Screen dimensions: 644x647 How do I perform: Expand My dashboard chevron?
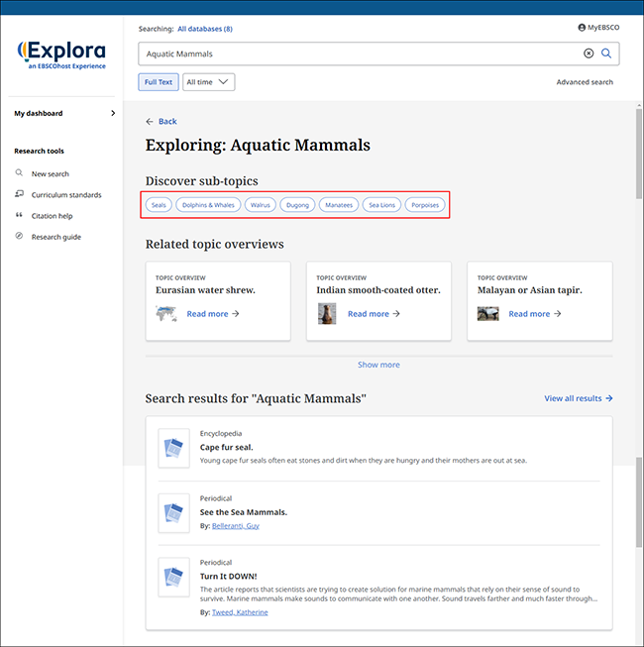click(x=113, y=113)
